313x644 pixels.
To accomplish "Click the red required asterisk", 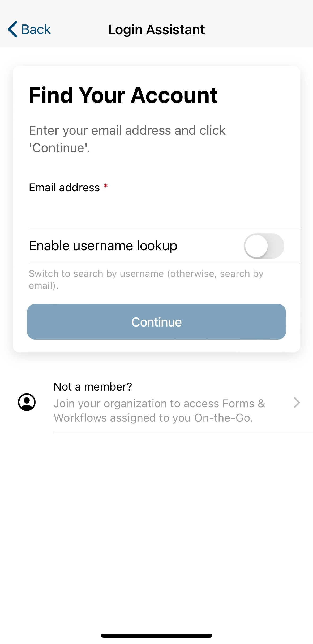I will 106,186.
